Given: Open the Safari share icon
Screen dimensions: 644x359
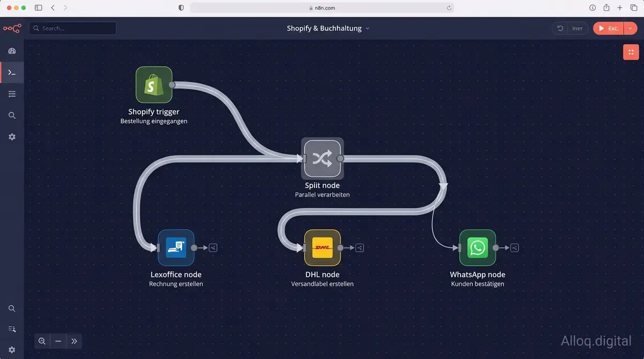Looking at the screenshot, I should (607, 7).
